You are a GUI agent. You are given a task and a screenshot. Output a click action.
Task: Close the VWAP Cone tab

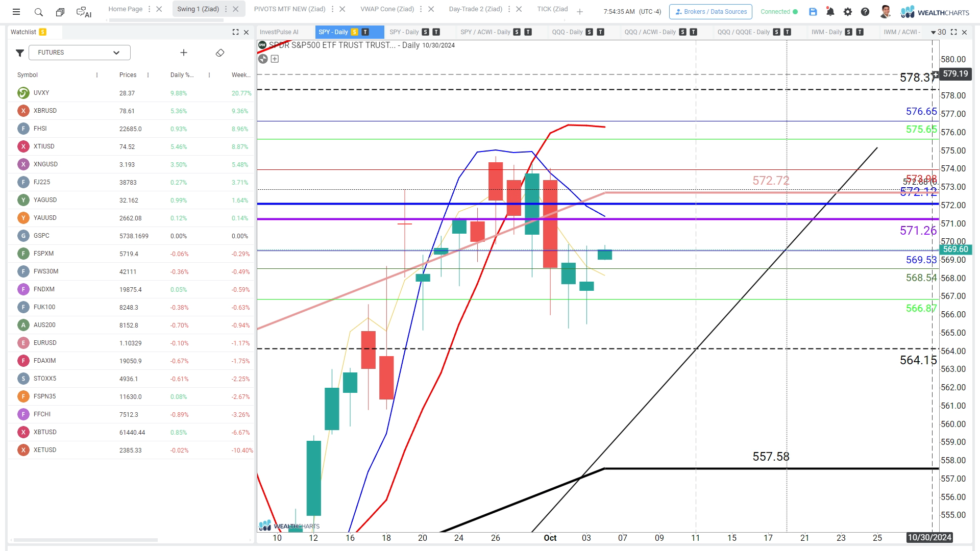tap(431, 9)
